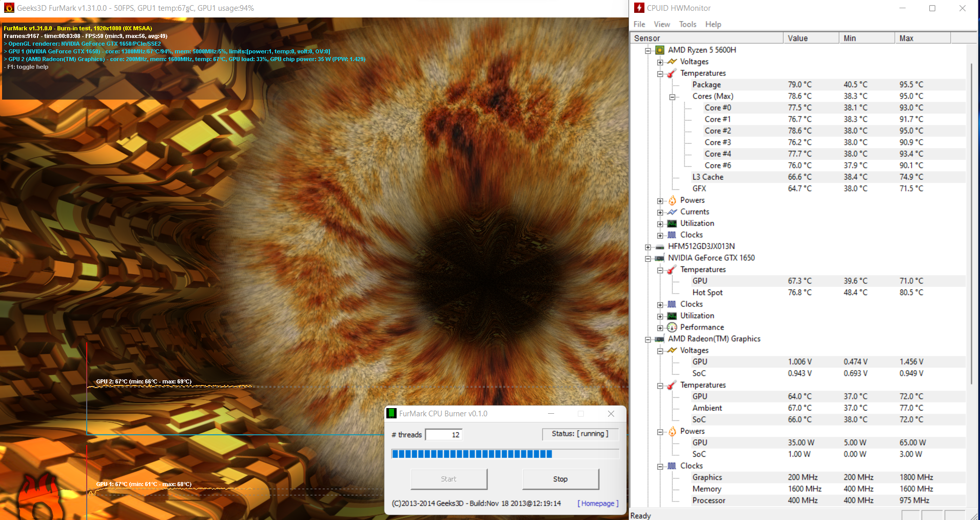Click the AMD Radeon Graphics card icon
980x520 pixels.
pos(659,339)
